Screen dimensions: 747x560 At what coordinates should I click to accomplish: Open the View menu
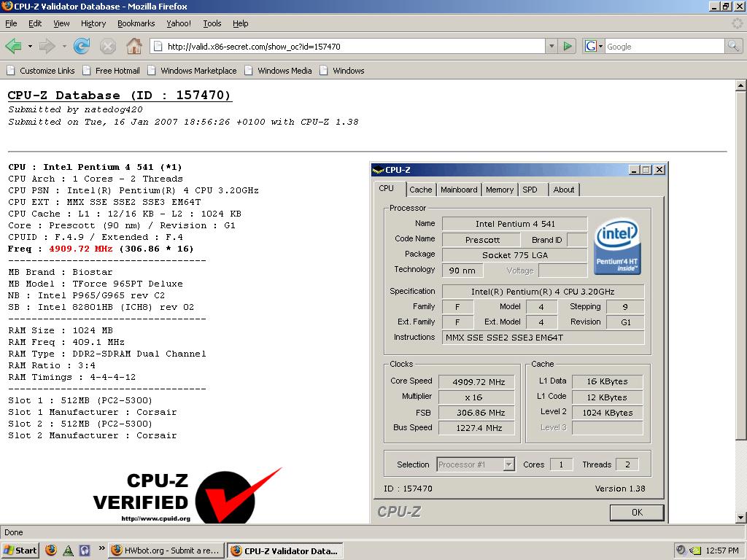click(61, 23)
